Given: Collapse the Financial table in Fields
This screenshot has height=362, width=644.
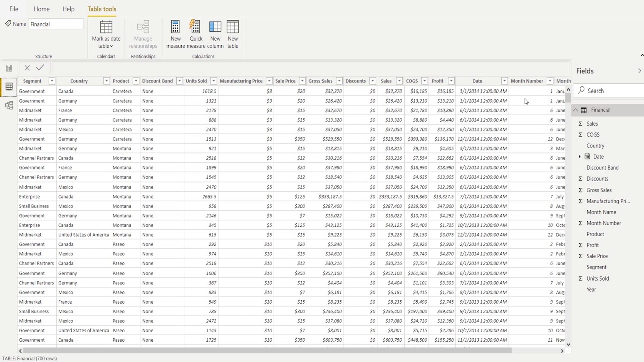Looking at the screenshot, I should (x=575, y=110).
